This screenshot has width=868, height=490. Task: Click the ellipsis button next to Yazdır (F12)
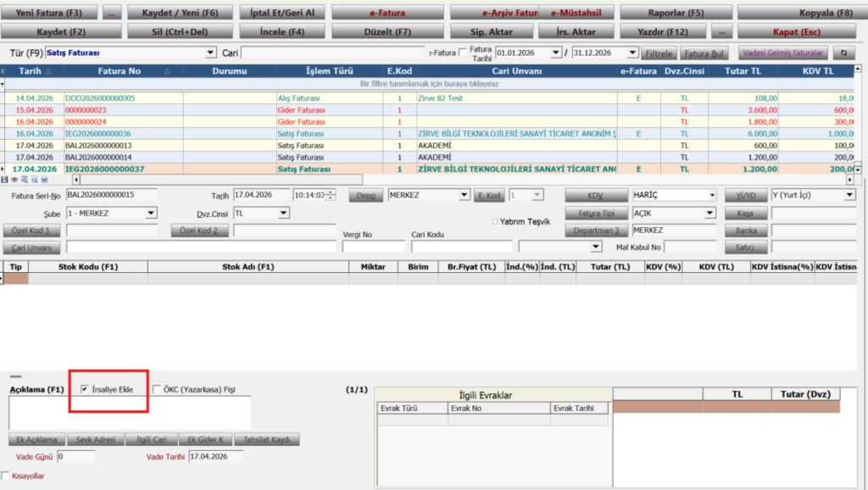tap(721, 31)
